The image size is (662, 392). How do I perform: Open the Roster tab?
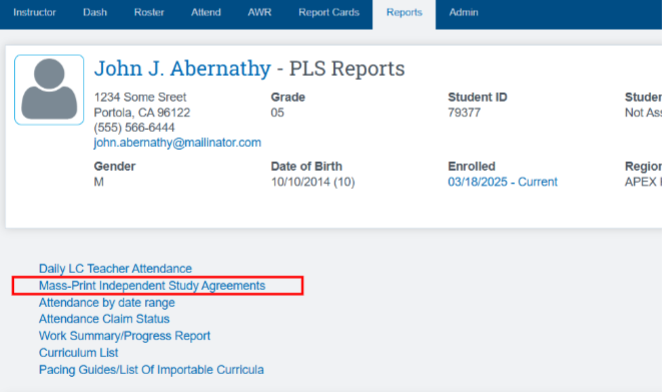click(x=149, y=12)
